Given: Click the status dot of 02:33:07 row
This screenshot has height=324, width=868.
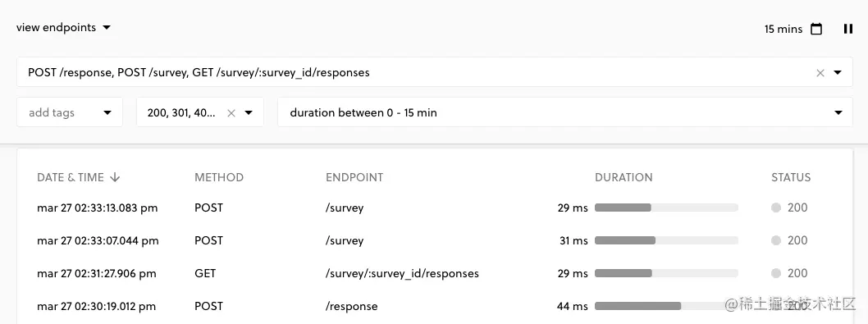Looking at the screenshot, I should pos(775,240).
